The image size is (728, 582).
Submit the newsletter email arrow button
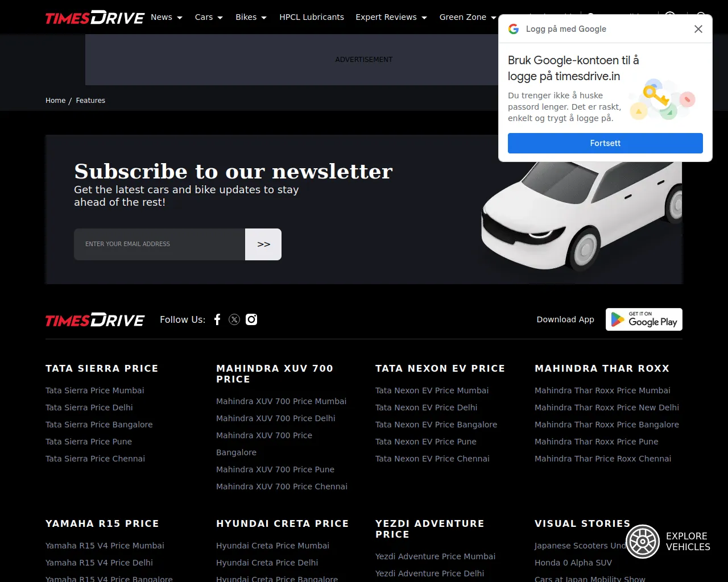pos(263,244)
